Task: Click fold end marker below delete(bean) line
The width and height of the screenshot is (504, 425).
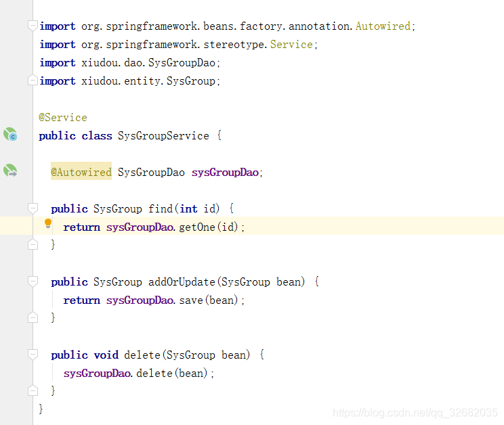Action: pos(33,390)
